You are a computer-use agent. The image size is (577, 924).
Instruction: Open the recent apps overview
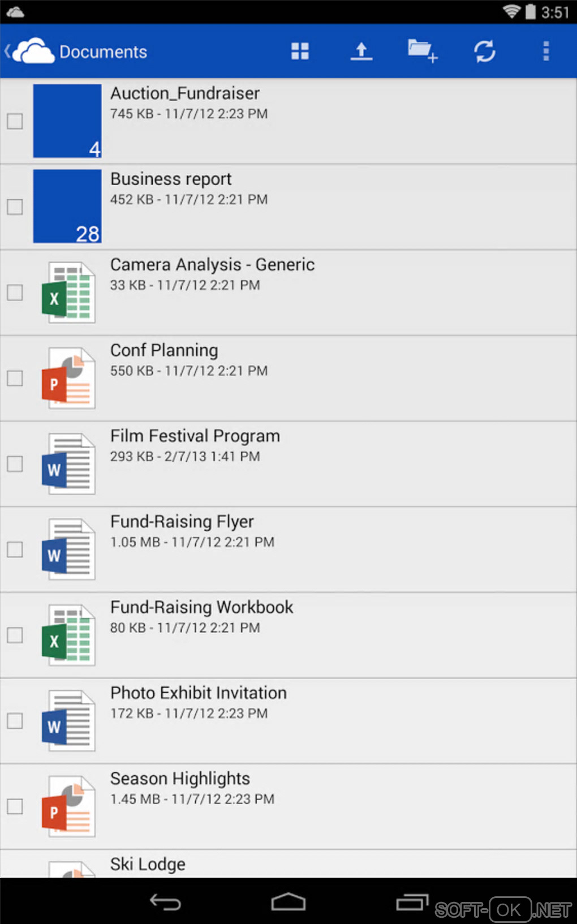(412, 902)
